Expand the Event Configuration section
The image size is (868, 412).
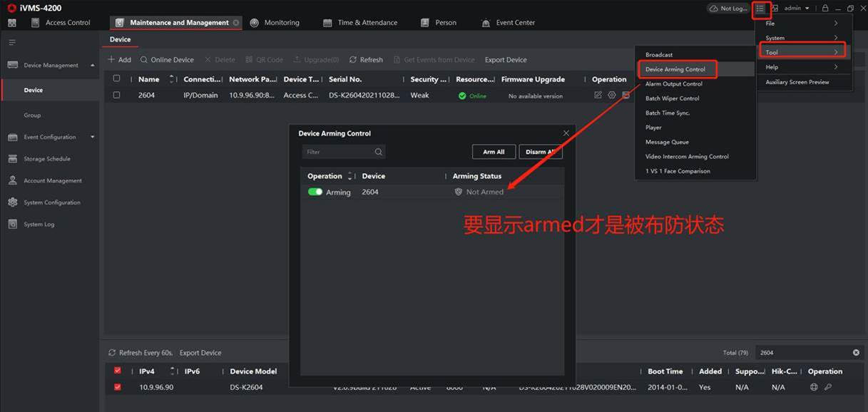pyautogui.click(x=92, y=137)
